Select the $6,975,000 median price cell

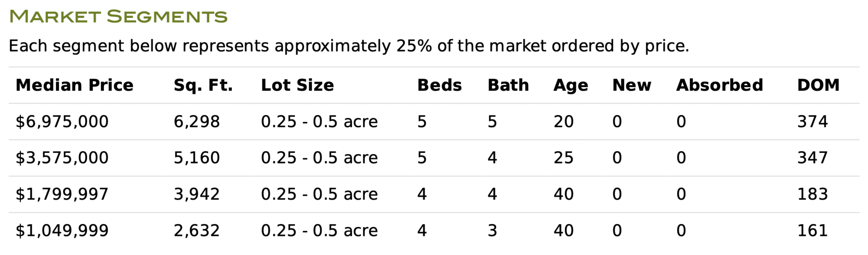click(x=62, y=122)
